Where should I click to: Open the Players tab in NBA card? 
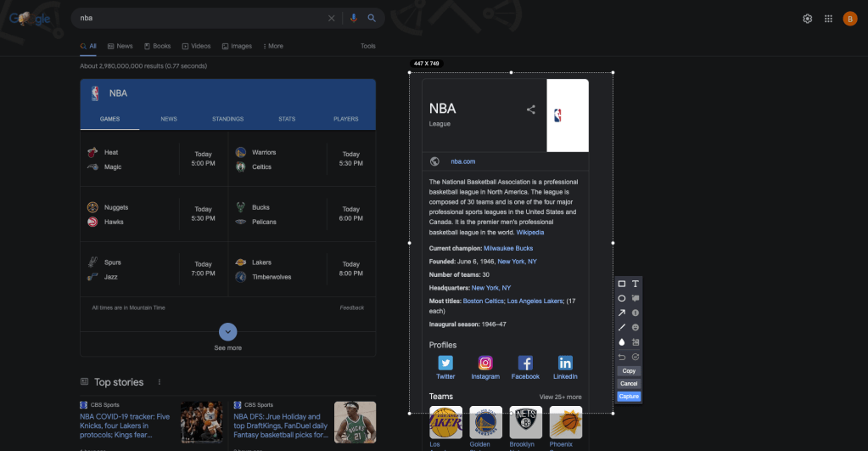point(345,119)
